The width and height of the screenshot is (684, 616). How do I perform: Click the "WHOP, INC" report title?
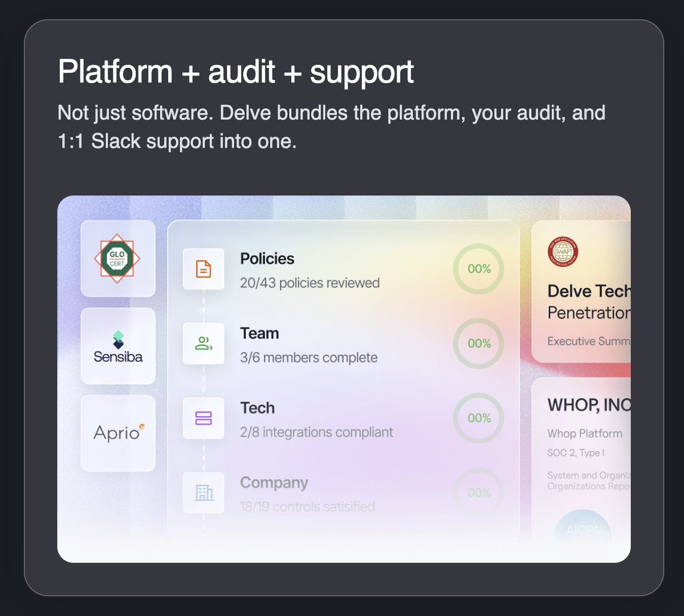589,405
